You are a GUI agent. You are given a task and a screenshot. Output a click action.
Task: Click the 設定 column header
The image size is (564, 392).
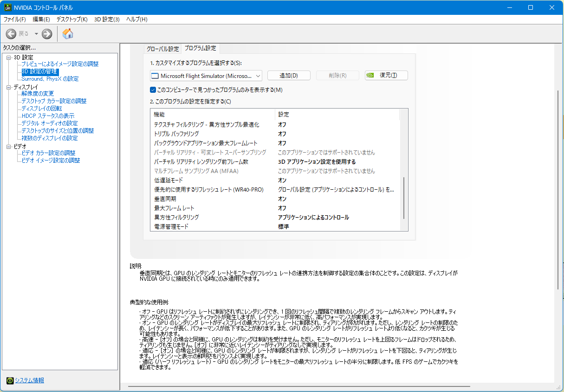click(x=337, y=114)
